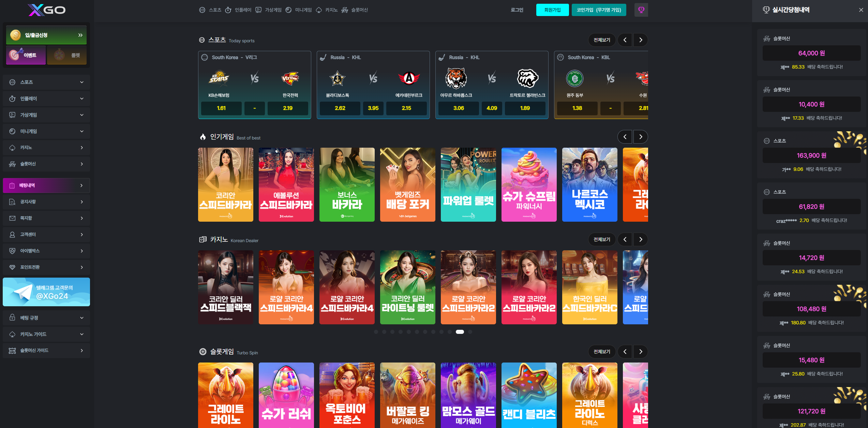Click next arrow in slot games section
The height and width of the screenshot is (428, 868).
641,352
